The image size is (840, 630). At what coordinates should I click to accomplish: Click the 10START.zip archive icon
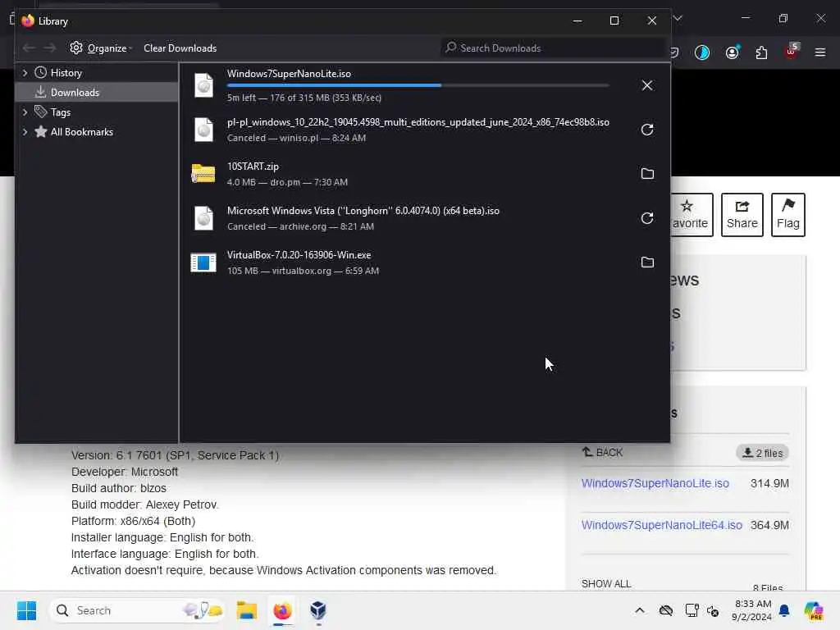203,174
